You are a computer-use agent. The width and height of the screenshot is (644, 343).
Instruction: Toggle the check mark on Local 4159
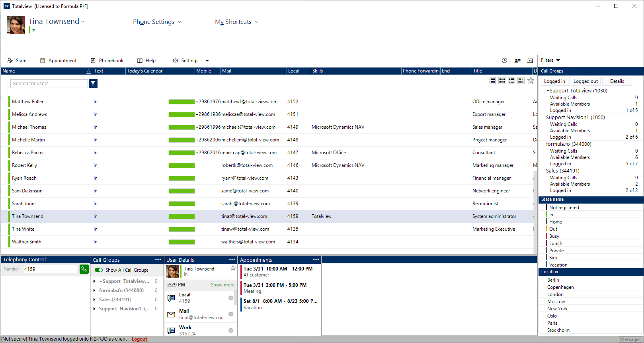coord(231,298)
